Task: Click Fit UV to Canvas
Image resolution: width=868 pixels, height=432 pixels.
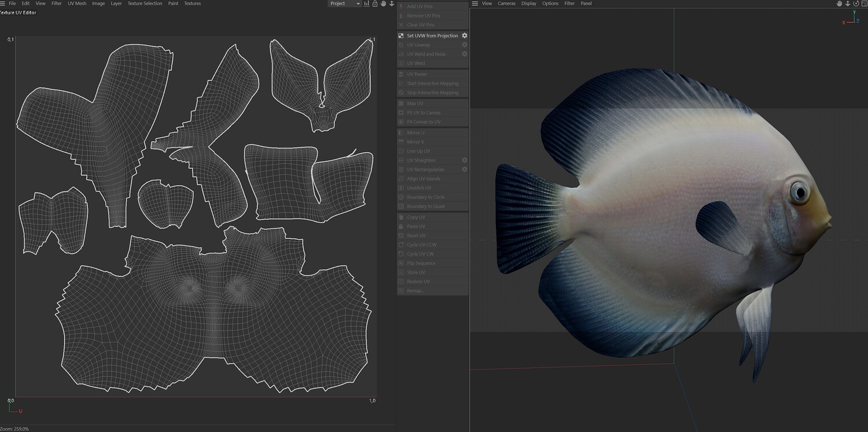Action: pos(433,113)
